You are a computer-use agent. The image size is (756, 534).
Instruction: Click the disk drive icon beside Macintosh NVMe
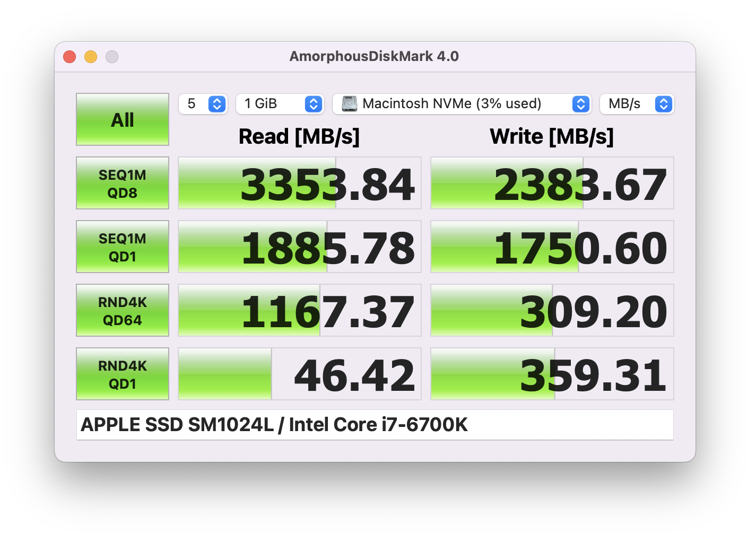[349, 103]
